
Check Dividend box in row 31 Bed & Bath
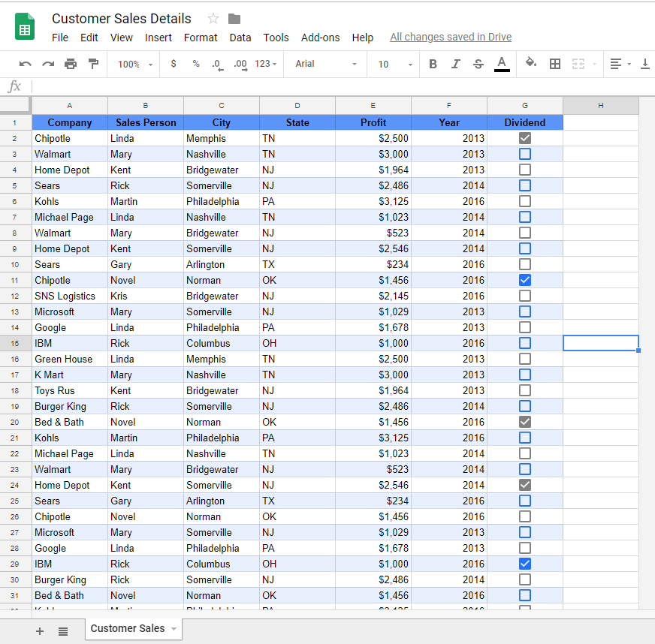[x=524, y=595]
